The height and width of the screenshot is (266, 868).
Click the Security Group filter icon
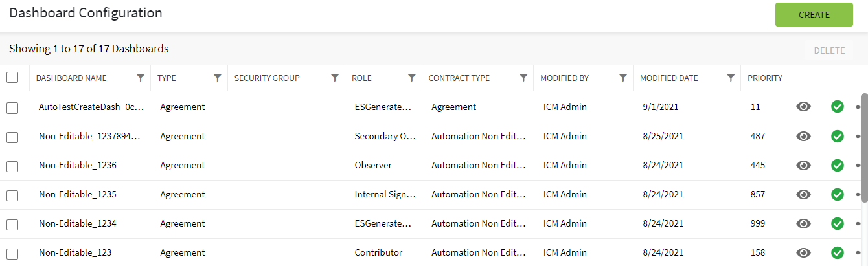tap(334, 78)
